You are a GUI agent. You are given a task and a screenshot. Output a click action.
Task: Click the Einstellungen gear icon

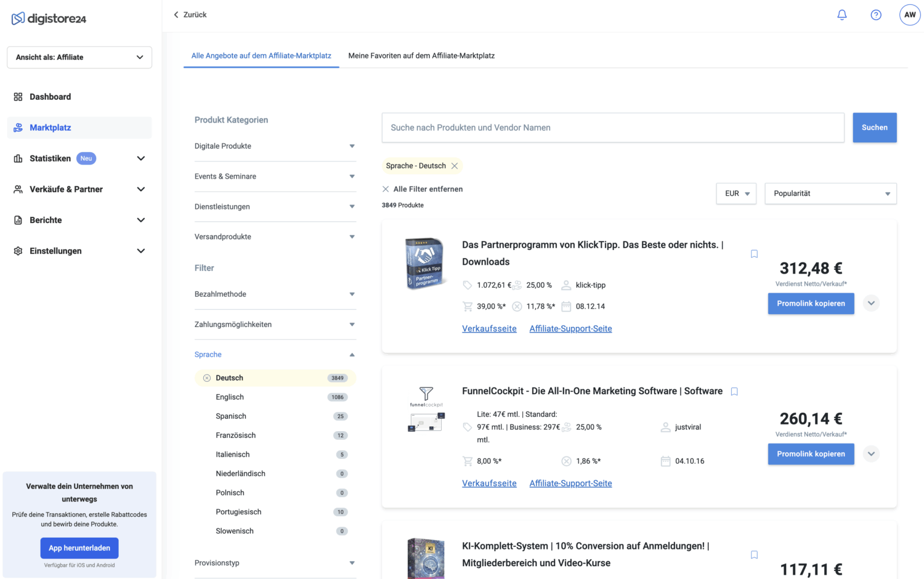pyautogui.click(x=18, y=251)
